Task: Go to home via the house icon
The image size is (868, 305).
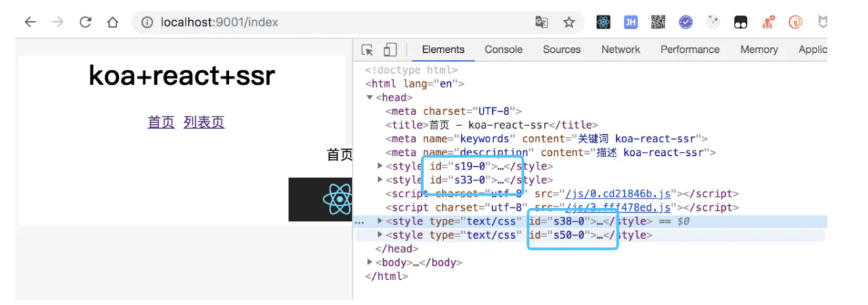Action: (x=112, y=22)
